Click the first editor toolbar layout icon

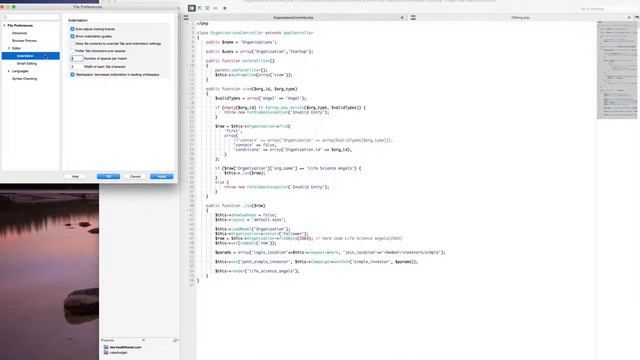tap(191, 8)
